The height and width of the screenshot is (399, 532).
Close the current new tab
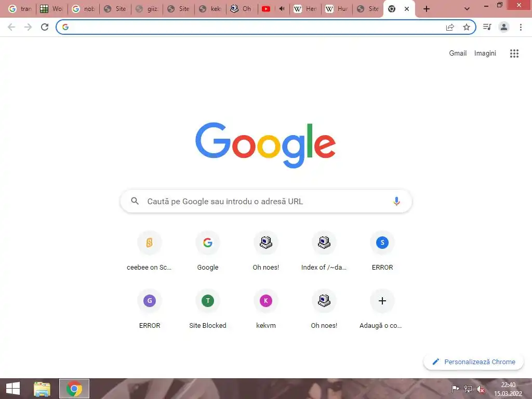click(406, 9)
